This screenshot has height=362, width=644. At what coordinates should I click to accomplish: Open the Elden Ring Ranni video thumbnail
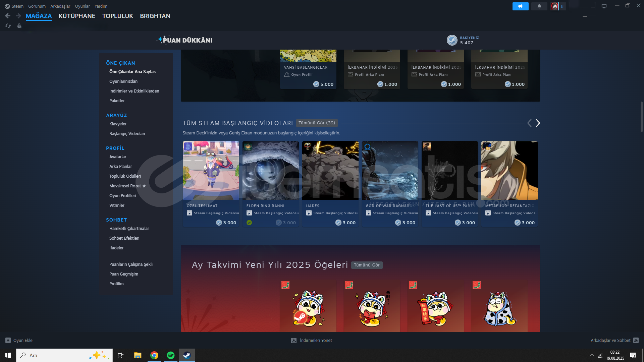tap(271, 171)
